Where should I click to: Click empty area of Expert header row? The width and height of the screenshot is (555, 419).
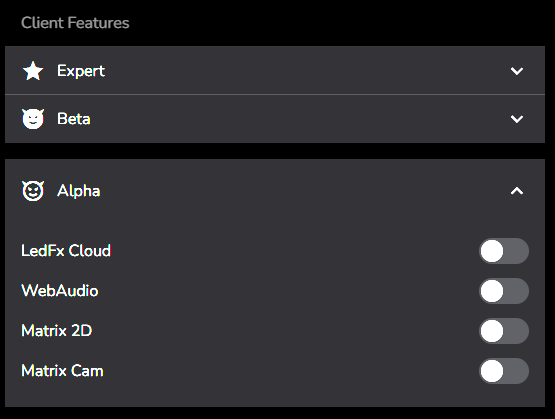click(304, 71)
